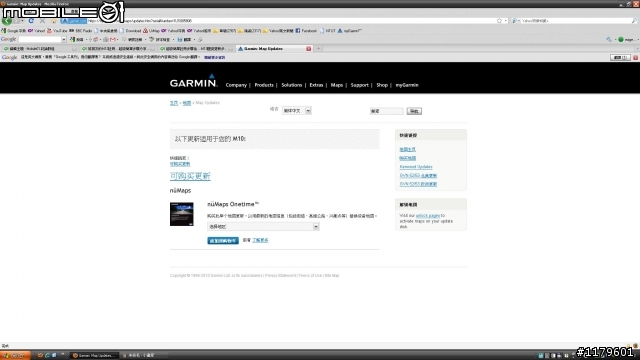The height and width of the screenshot is (360, 640).
Task: Expand the select region dropdown
Action: pyautogui.click(x=263, y=227)
